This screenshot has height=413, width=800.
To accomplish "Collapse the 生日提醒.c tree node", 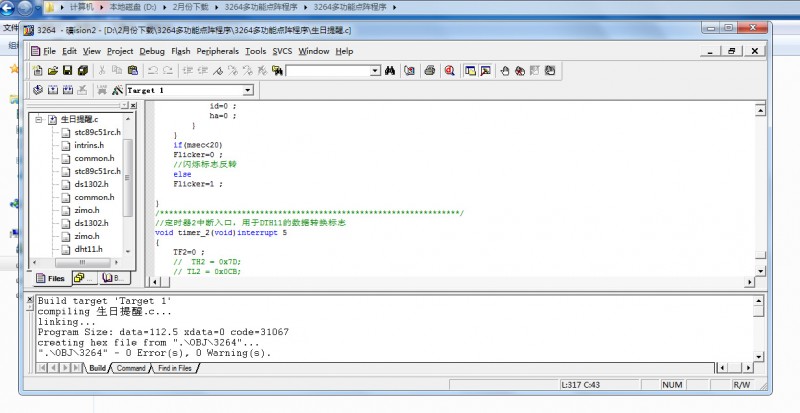I will pyautogui.click(x=38, y=119).
